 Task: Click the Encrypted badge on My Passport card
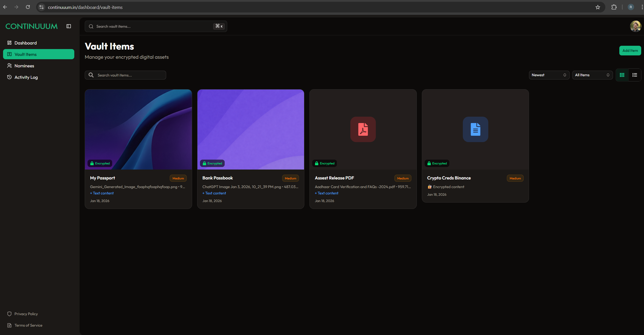(100, 163)
